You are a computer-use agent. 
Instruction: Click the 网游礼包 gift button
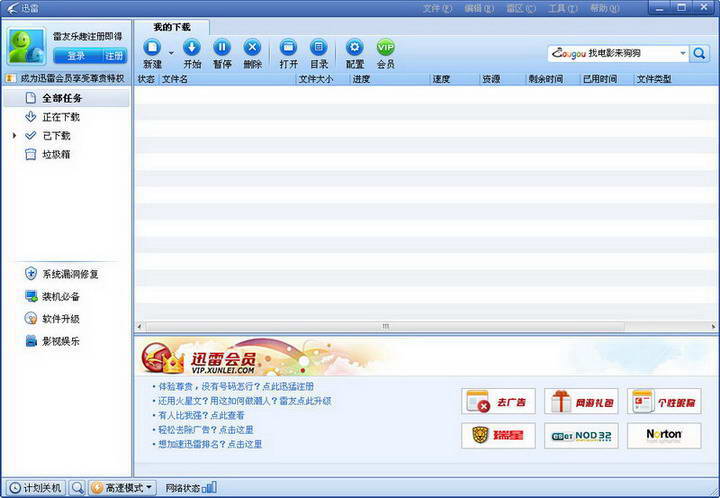pyautogui.click(x=581, y=401)
